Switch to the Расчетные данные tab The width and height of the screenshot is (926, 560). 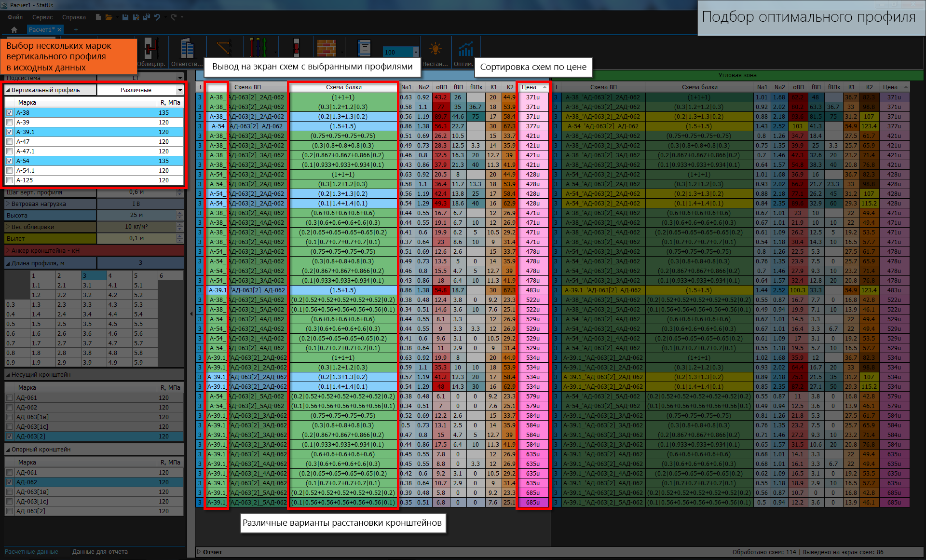31,552
